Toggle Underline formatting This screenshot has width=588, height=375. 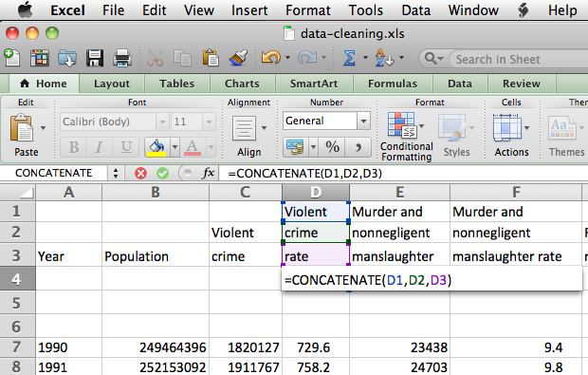click(x=126, y=147)
